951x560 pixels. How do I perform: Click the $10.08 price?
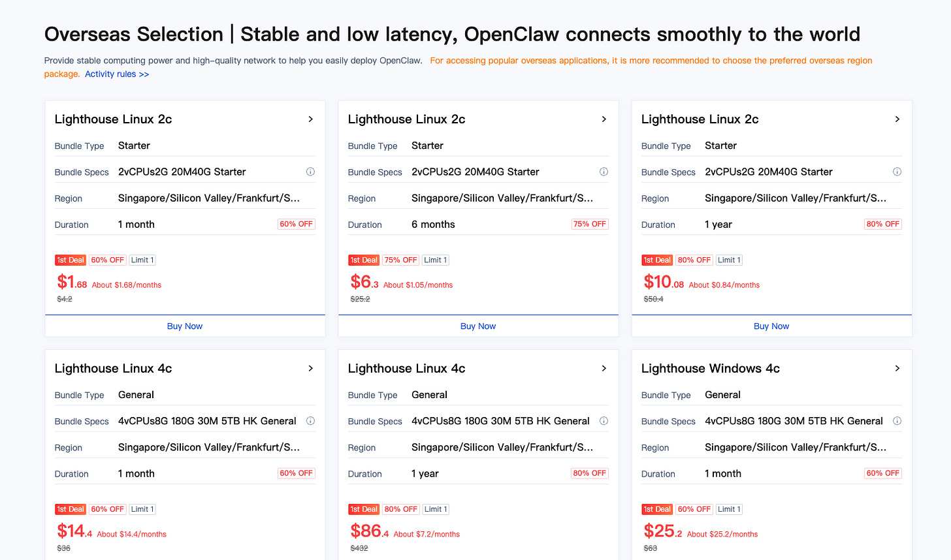tap(664, 282)
